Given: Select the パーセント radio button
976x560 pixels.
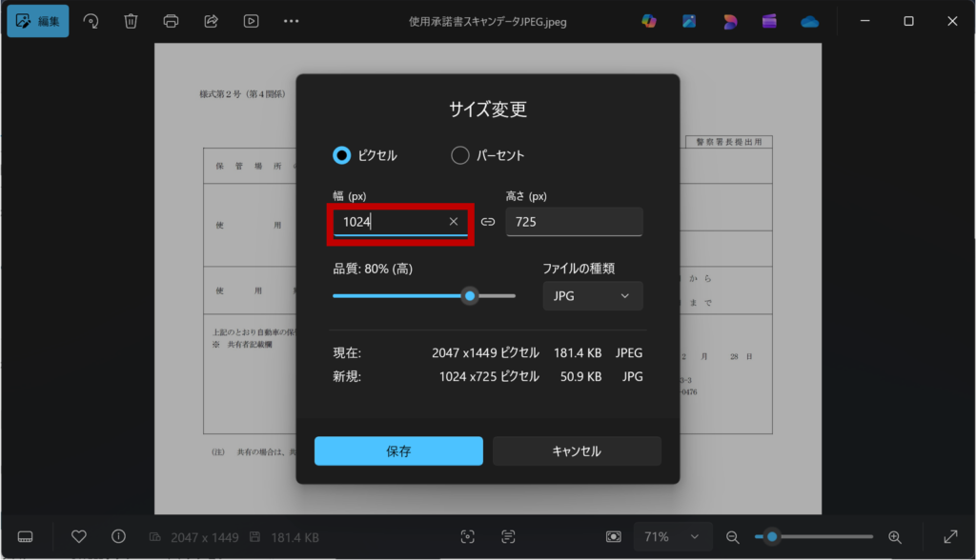Looking at the screenshot, I should (x=460, y=155).
